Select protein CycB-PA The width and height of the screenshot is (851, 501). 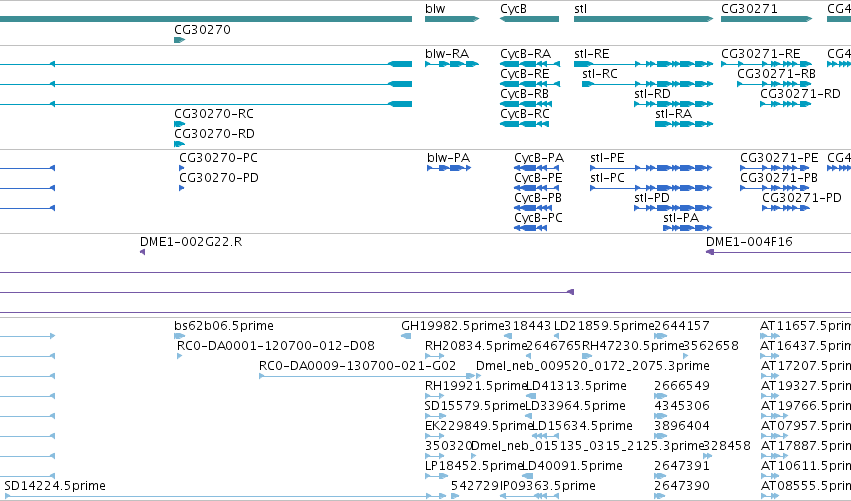pos(539,158)
